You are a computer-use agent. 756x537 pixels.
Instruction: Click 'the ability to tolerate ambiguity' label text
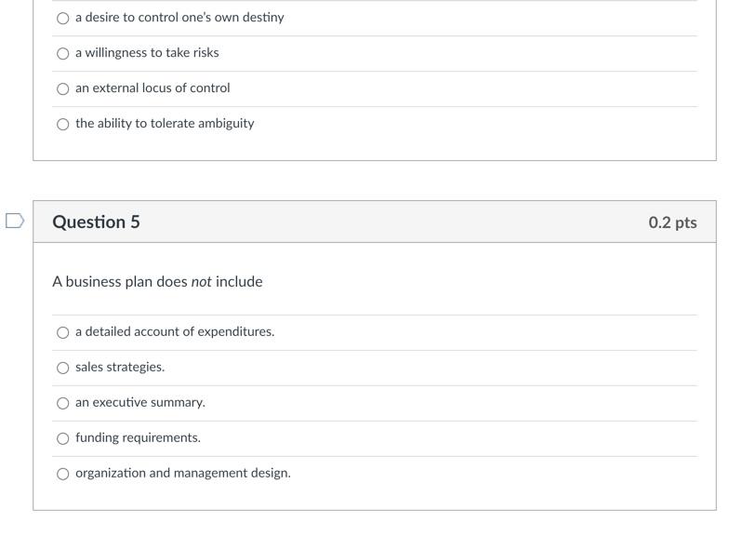click(x=165, y=123)
